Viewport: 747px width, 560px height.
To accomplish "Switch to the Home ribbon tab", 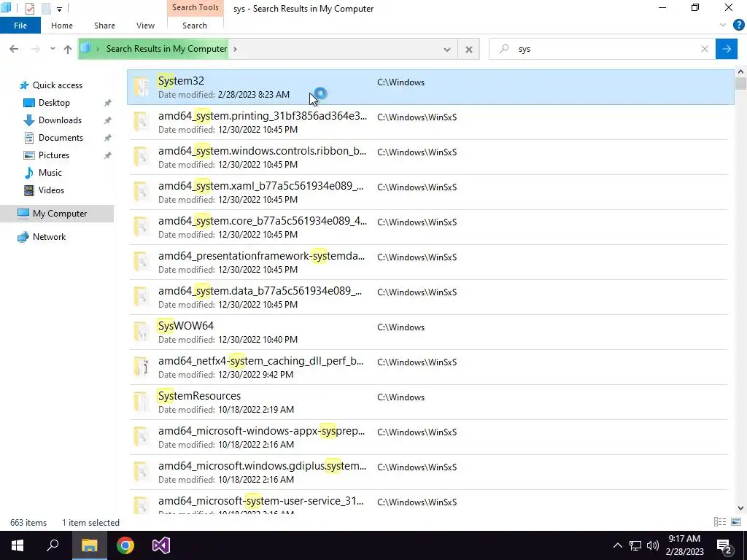I will point(62,26).
